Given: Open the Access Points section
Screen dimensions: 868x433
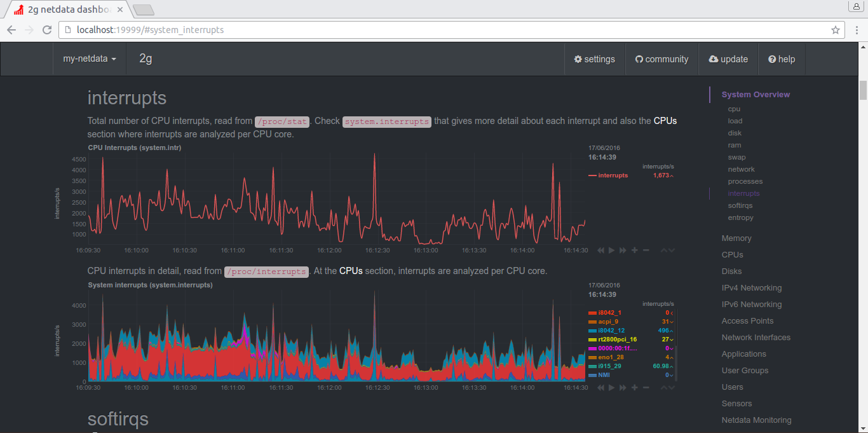Looking at the screenshot, I should coord(748,321).
